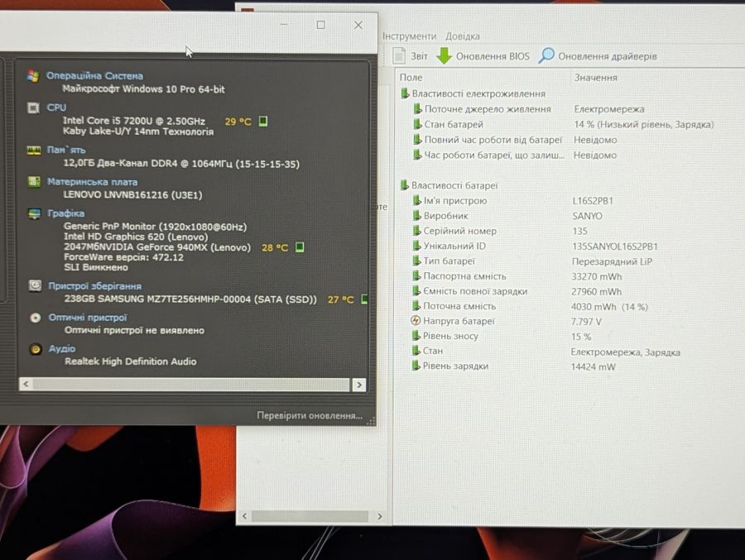Open the Пристрої зберігання heading link

point(94,286)
